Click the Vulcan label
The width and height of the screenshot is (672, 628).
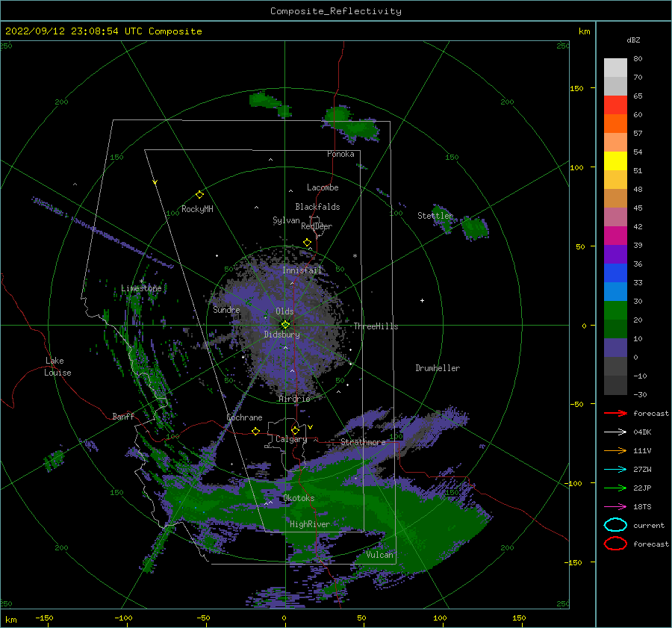point(380,555)
